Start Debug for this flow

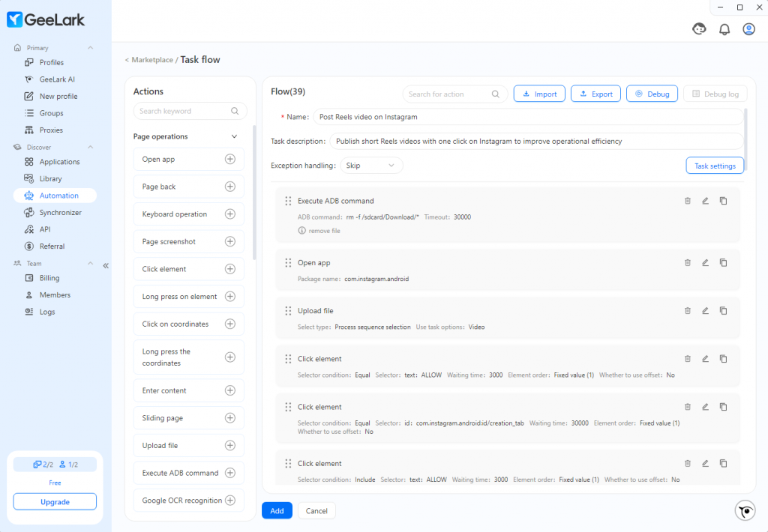click(652, 94)
